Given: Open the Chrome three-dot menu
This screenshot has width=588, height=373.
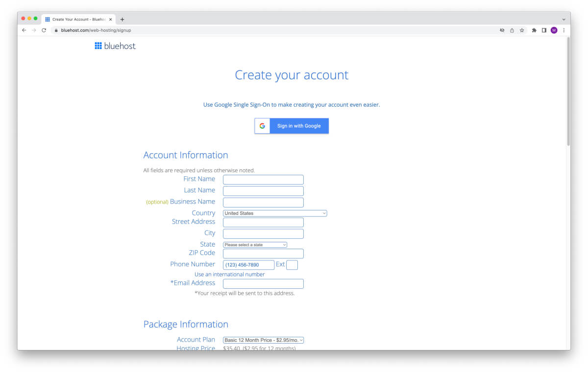Looking at the screenshot, I should coord(563,30).
